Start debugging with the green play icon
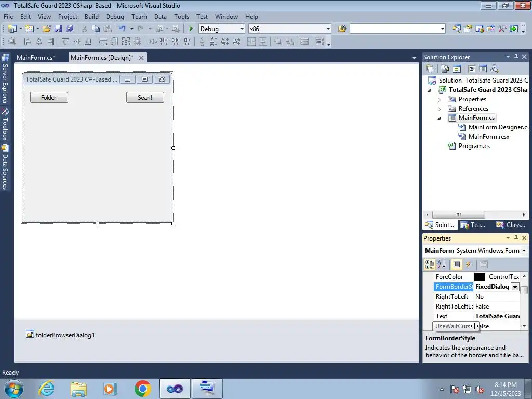This screenshot has height=399, width=532. 191,29
